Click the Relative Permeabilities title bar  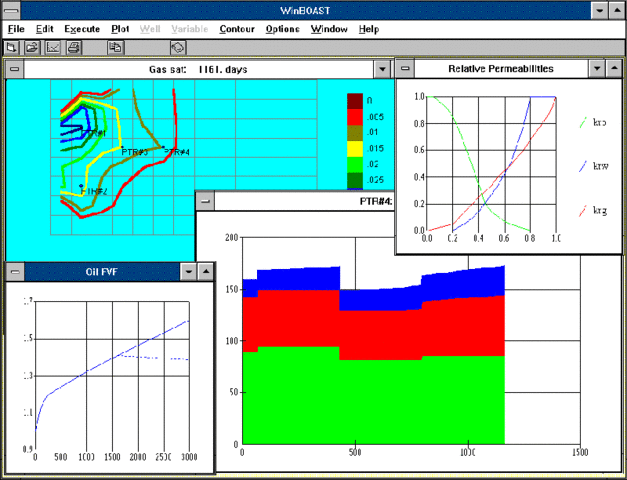[501, 68]
